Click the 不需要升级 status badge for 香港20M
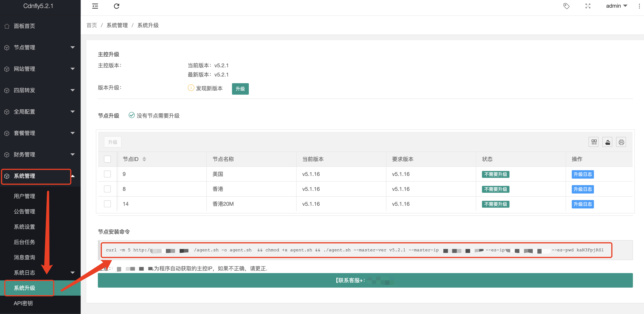Image resolution: width=644 pixels, height=314 pixels. [x=495, y=204]
